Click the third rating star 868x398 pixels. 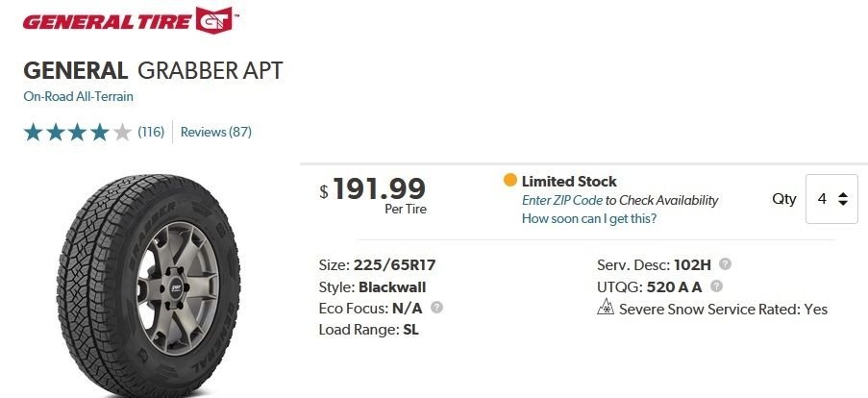click(x=78, y=132)
